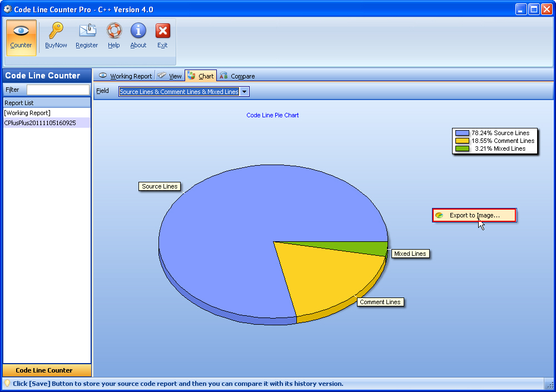Image resolution: width=556 pixels, height=392 pixels.
Task: Click the Report List header
Action: 47,103
